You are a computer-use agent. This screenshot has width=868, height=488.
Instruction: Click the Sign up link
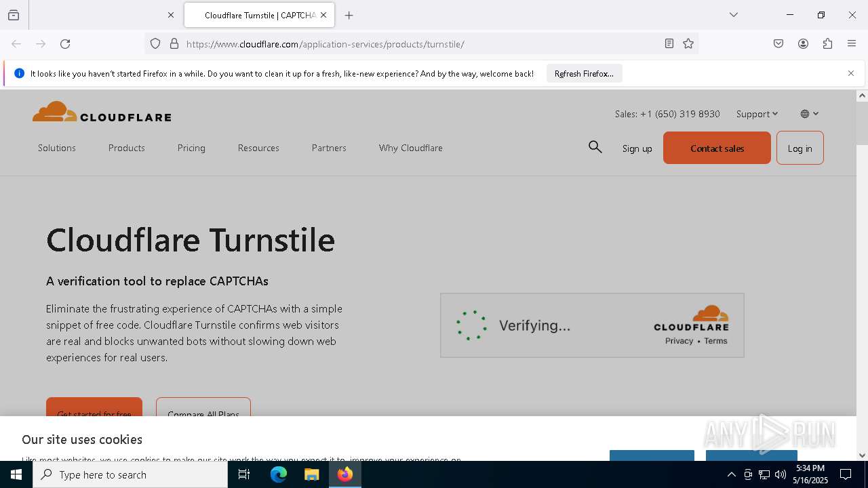pyautogui.click(x=637, y=148)
